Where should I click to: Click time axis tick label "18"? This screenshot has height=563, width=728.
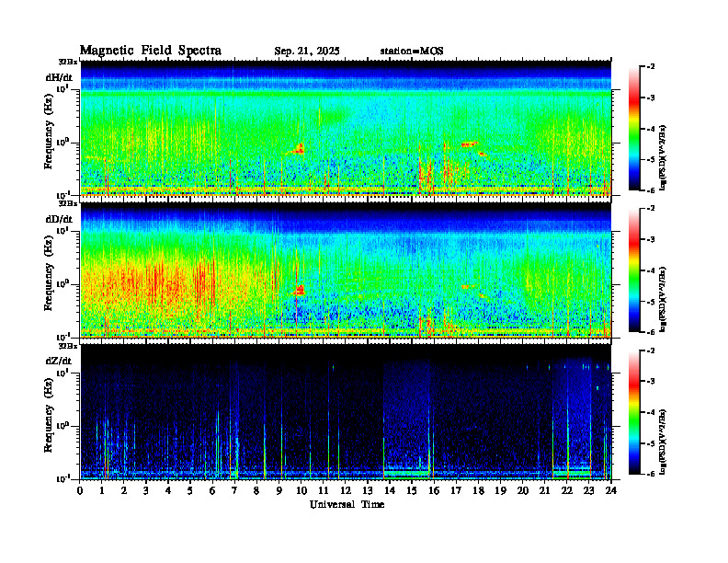478,490
